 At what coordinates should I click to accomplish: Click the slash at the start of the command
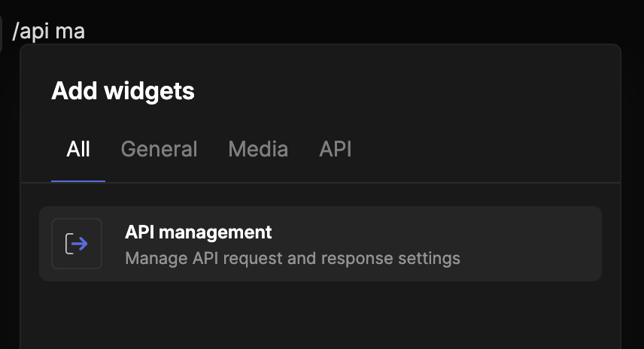coord(16,32)
